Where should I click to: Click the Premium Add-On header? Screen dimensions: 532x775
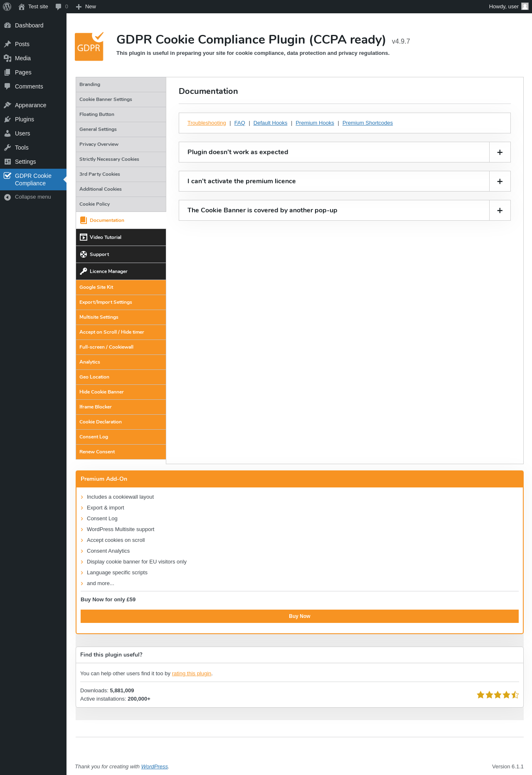click(300, 479)
